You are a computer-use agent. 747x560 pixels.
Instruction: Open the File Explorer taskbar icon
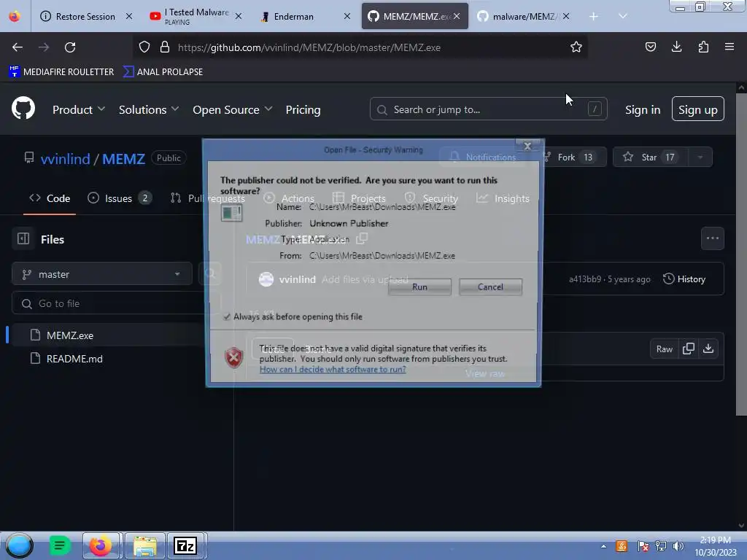pos(145,545)
